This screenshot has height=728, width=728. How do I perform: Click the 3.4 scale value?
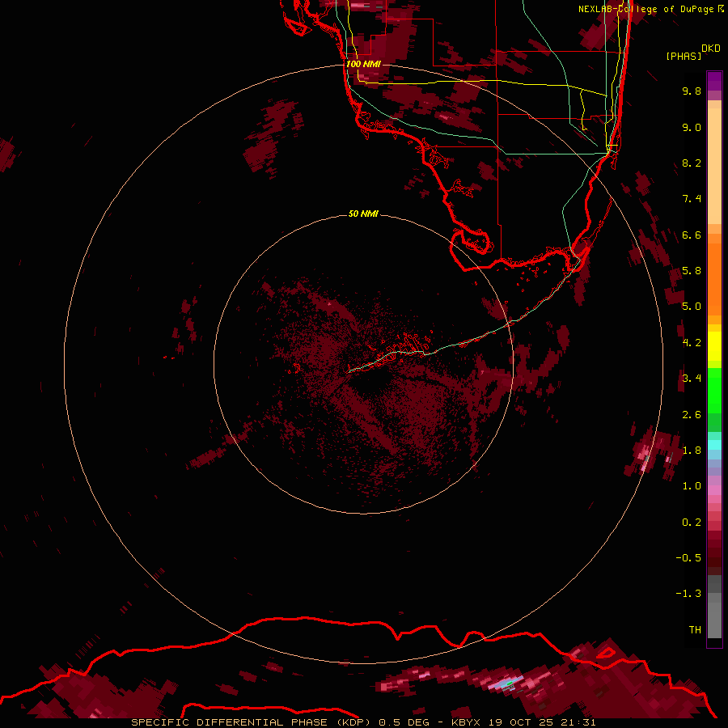coord(692,379)
